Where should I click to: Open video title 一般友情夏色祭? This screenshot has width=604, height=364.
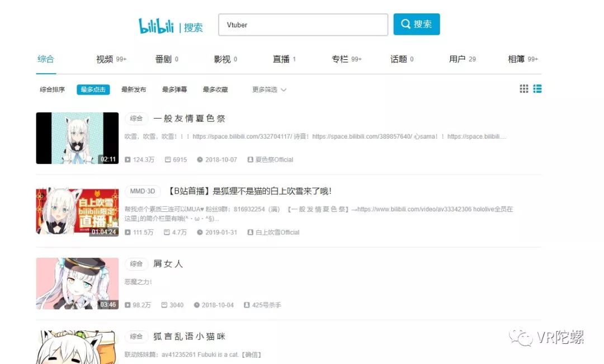click(x=189, y=119)
